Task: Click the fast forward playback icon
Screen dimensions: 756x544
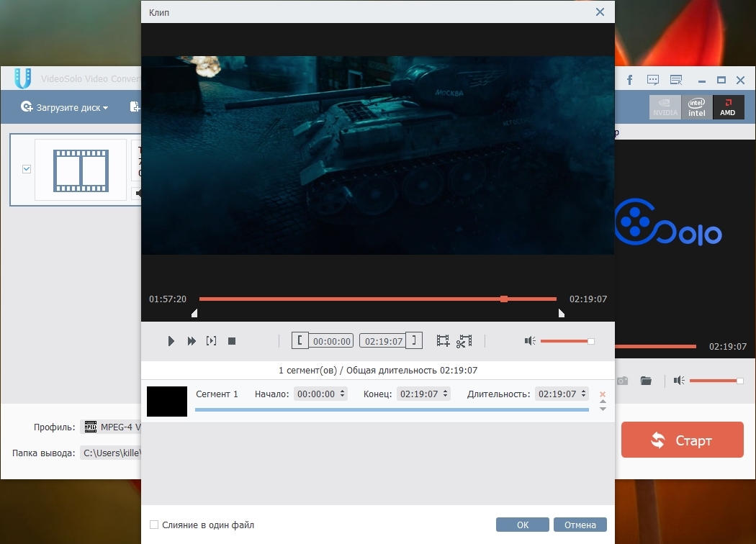Action: [x=192, y=341]
